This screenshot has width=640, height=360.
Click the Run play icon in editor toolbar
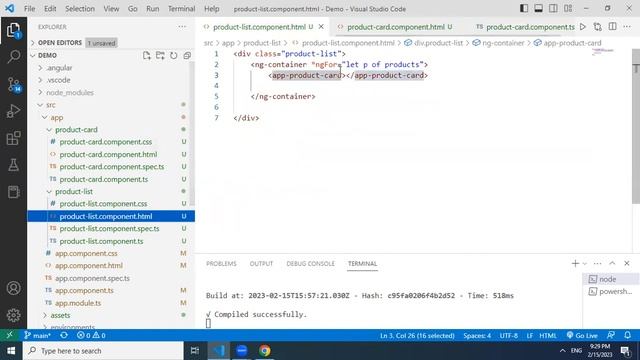(583, 27)
